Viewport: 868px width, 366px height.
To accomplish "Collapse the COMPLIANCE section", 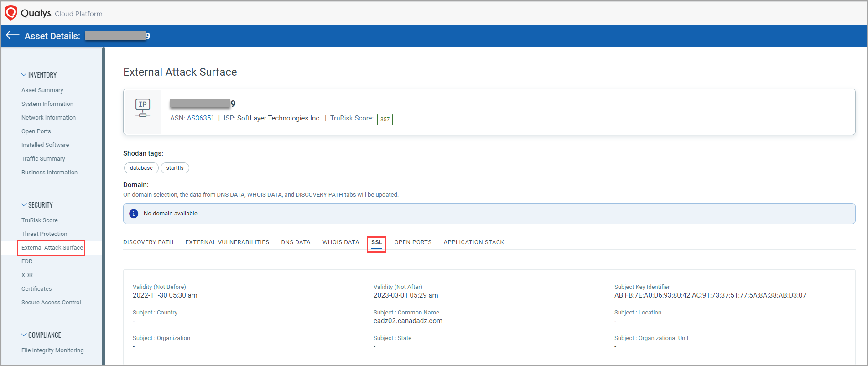I will pyautogui.click(x=24, y=335).
